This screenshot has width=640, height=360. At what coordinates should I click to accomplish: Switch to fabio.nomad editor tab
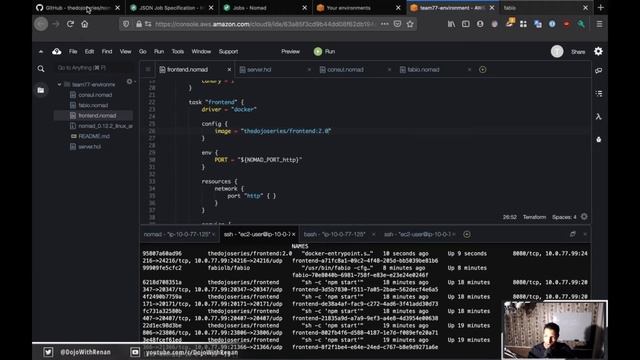tap(423, 70)
